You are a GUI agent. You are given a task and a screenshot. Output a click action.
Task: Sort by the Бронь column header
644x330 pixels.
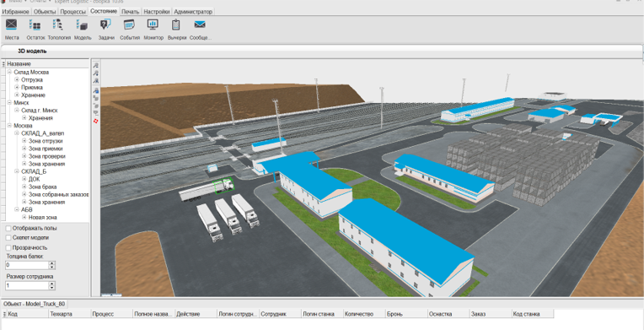[406, 314]
